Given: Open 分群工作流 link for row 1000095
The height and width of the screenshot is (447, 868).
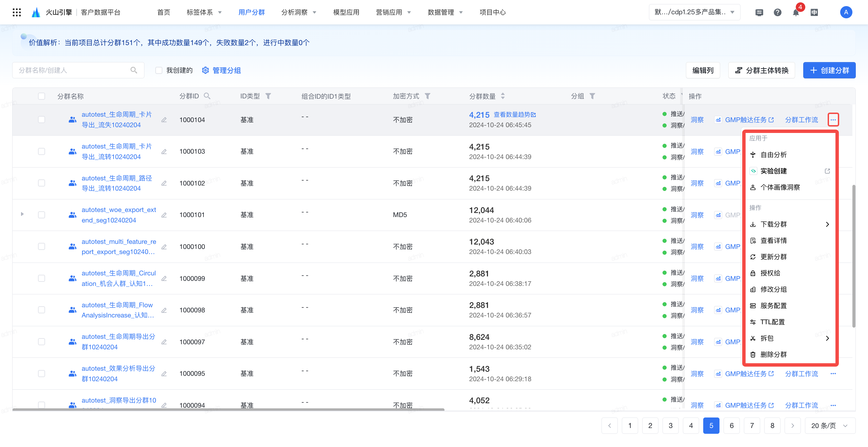Looking at the screenshot, I should (802, 374).
